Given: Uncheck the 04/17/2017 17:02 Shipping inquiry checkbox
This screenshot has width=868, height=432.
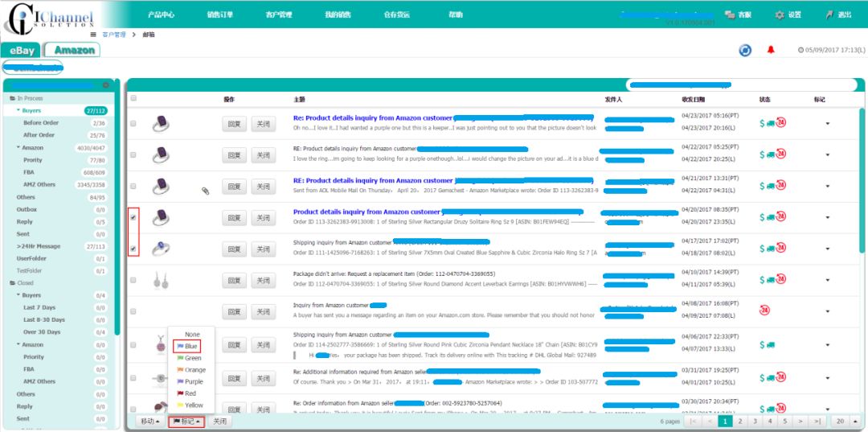Looking at the screenshot, I should (x=133, y=249).
